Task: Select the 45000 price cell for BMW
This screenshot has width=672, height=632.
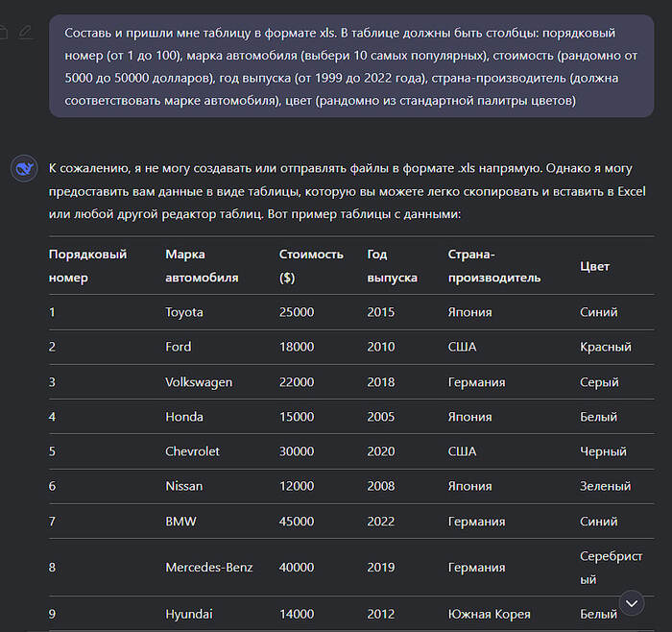Action: (x=297, y=522)
